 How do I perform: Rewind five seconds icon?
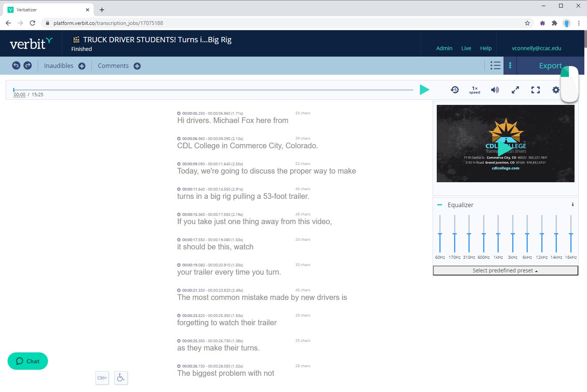point(455,90)
